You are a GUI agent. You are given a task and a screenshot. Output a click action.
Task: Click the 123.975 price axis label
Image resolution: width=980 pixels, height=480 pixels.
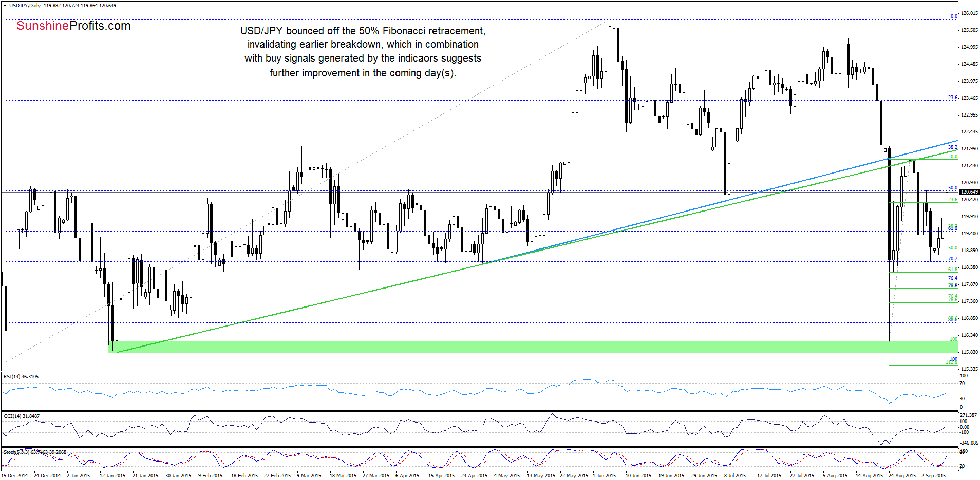(x=969, y=81)
